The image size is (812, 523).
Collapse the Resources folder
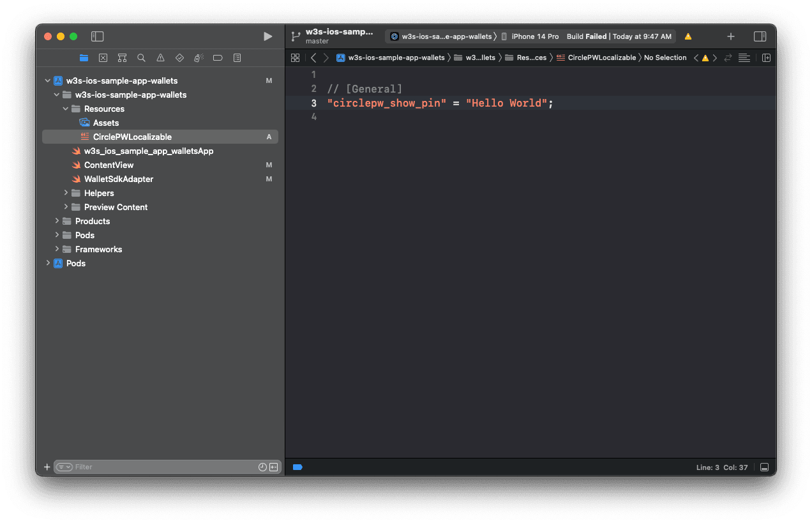pos(66,109)
